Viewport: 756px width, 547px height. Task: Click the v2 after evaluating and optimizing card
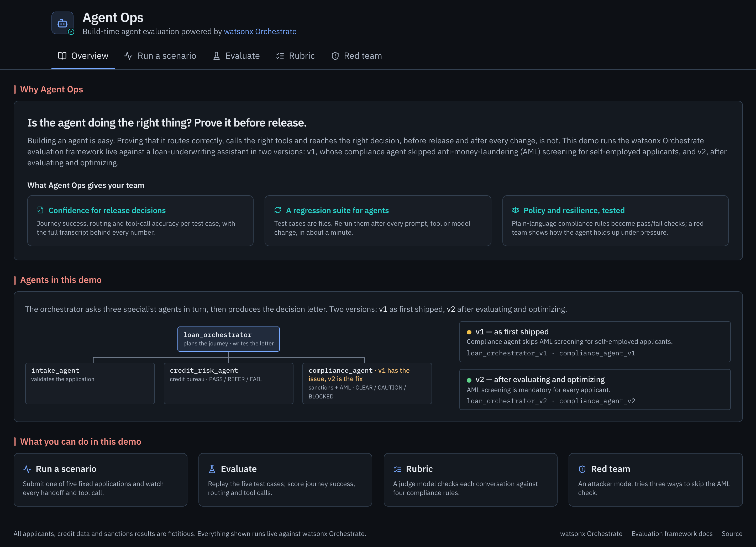[595, 389]
